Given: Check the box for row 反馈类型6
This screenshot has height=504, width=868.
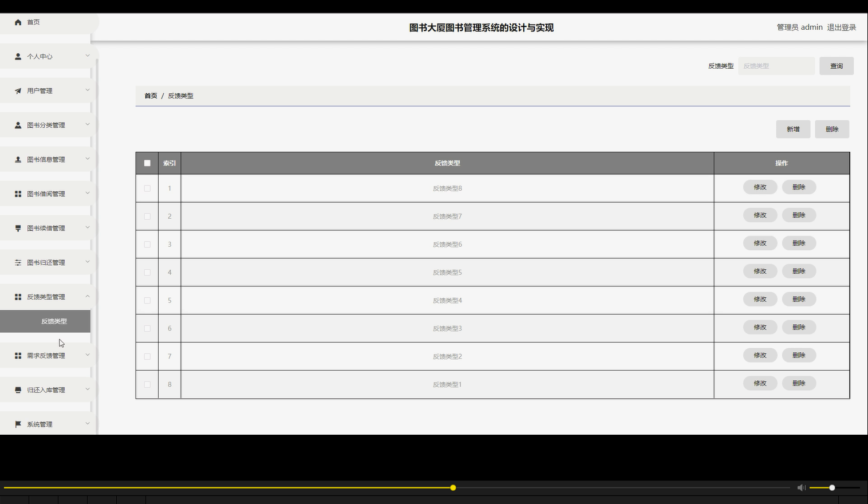Looking at the screenshot, I should click(147, 245).
